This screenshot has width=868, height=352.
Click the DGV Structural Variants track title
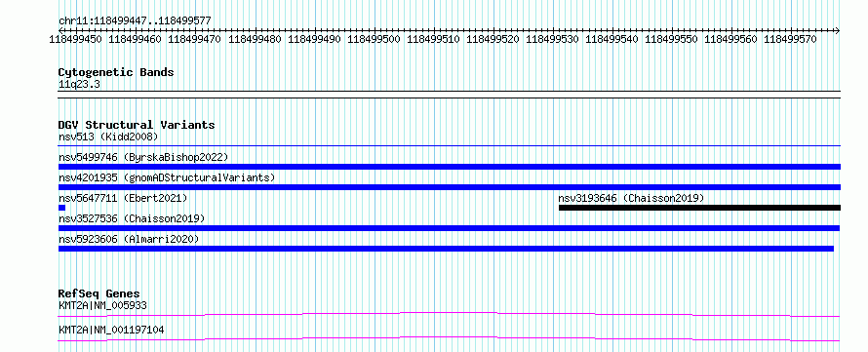pyautogui.click(x=137, y=125)
